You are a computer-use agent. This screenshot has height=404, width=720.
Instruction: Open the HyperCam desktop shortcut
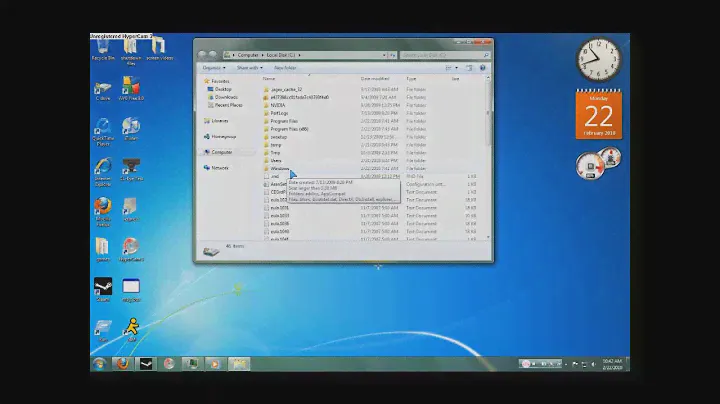pos(130,247)
